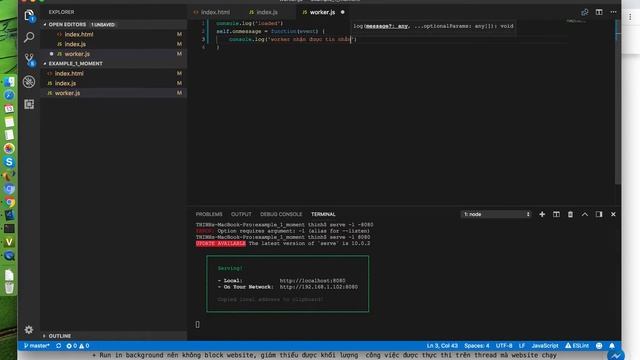Click the minimap preview in editor
The image size is (640, 360).
click(x=576, y=21)
